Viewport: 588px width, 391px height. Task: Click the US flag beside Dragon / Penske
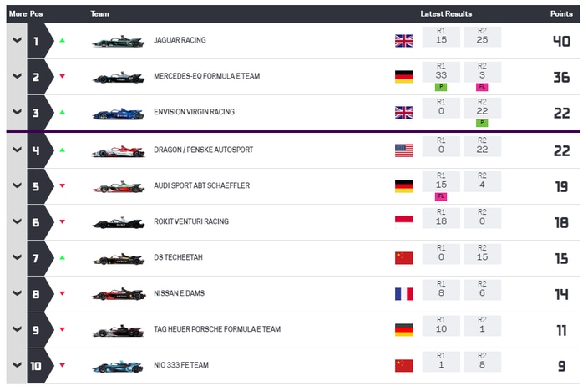[x=404, y=150]
